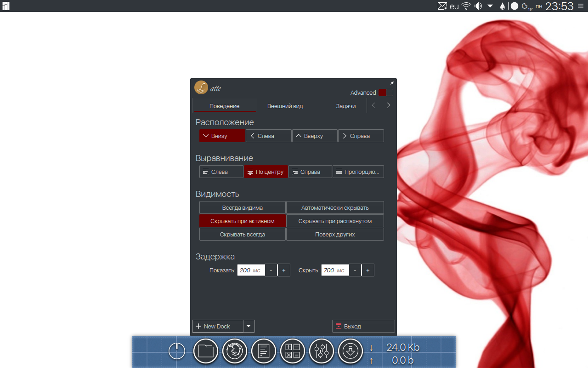Viewport: 588px width, 368px height.
Task: Decrease the Показать delay with minus button
Action: [x=271, y=270]
